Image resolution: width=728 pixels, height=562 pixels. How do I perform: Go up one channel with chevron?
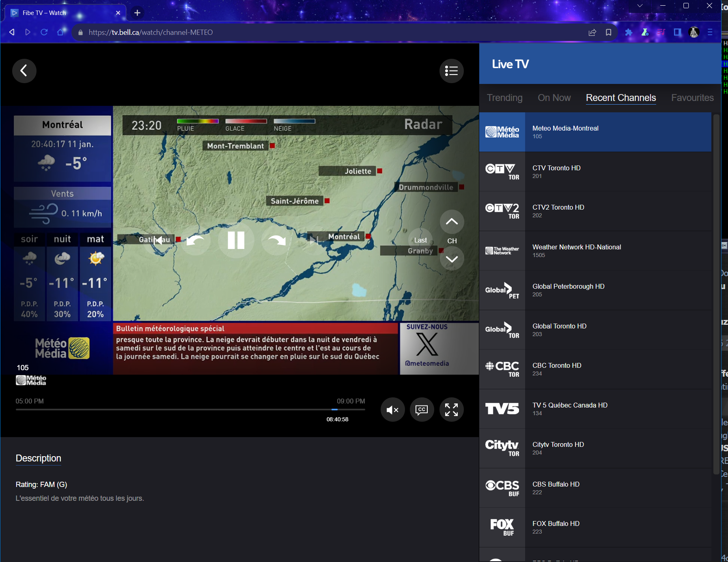(452, 221)
